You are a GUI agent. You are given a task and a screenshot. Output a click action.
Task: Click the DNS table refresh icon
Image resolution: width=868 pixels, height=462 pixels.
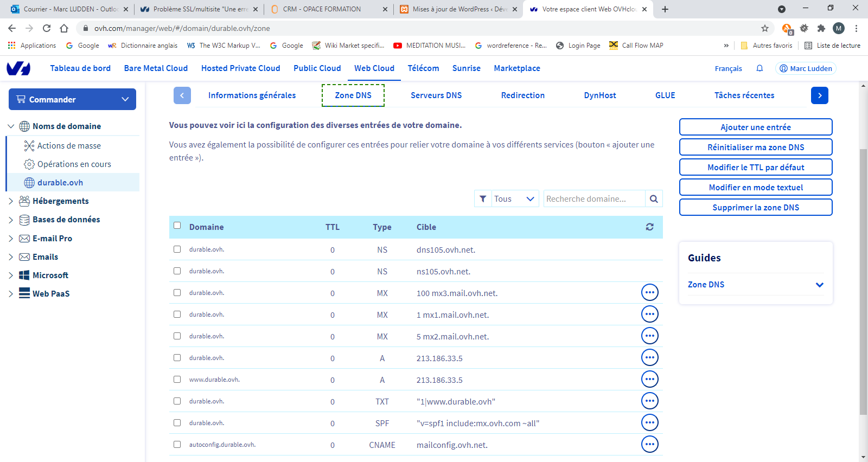click(x=649, y=227)
